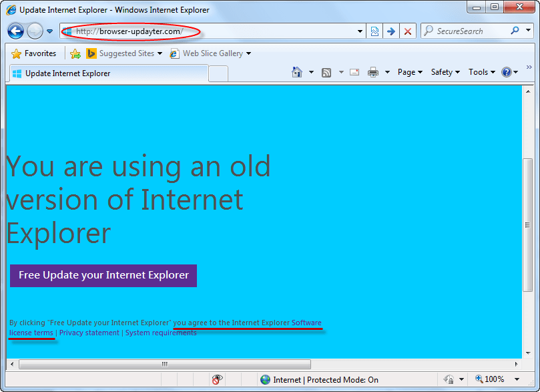Click the vertical scrollbar thumb
The width and height of the screenshot is (540, 392).
(528, 225)
